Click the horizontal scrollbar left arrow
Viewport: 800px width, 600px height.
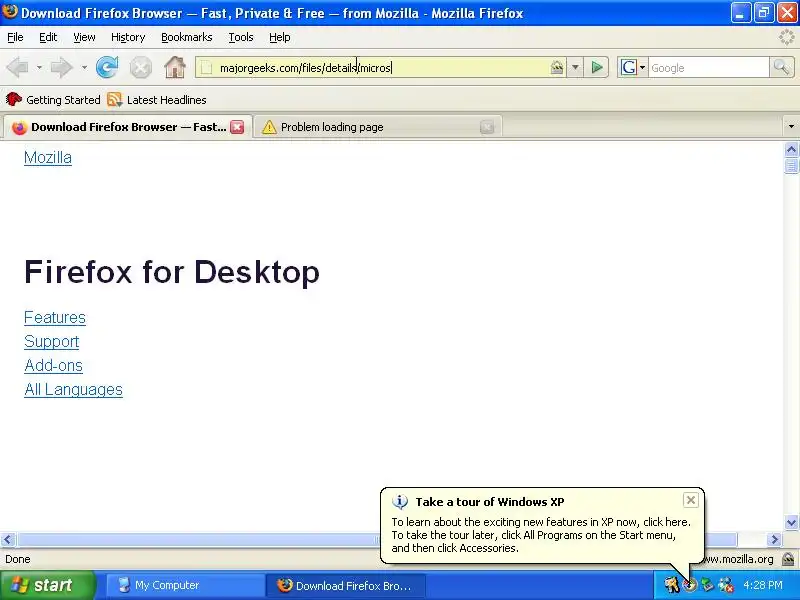coord(7,539)
